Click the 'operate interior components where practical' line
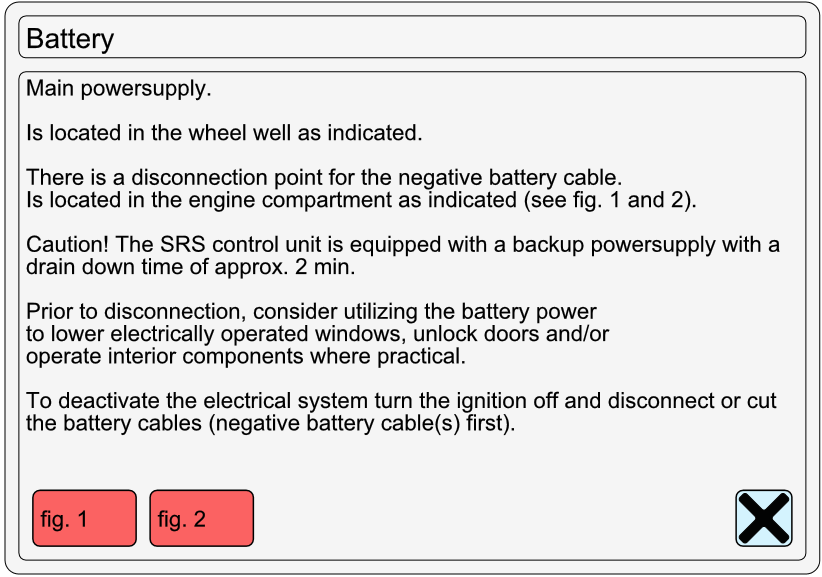 [x=246, y=357]
